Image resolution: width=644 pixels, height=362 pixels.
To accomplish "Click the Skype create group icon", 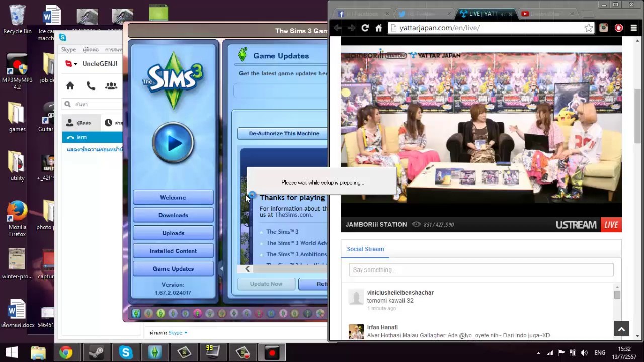I will pyautogui.click(x=111, y=86).
